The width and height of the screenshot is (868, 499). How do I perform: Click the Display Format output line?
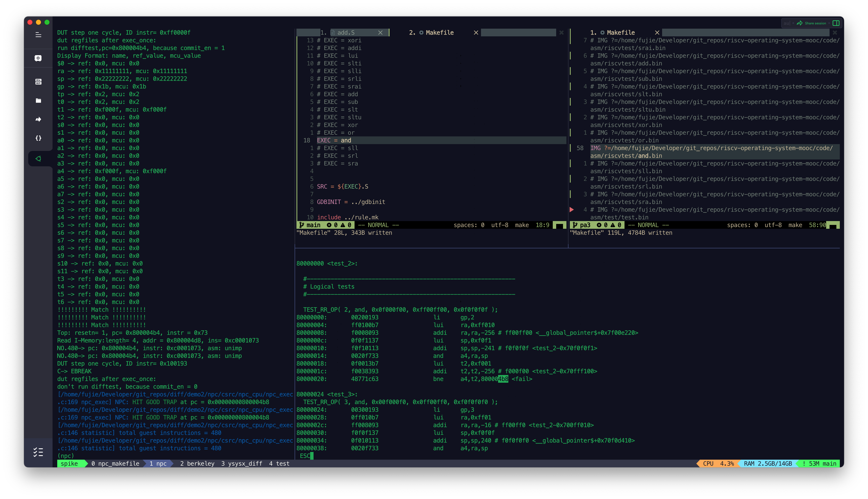(129, 56)
